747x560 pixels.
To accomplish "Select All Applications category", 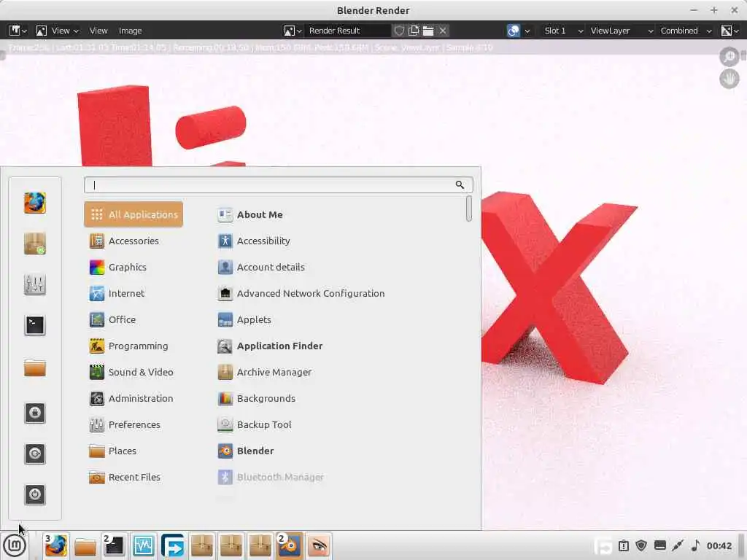I will [x=133, y=214].
